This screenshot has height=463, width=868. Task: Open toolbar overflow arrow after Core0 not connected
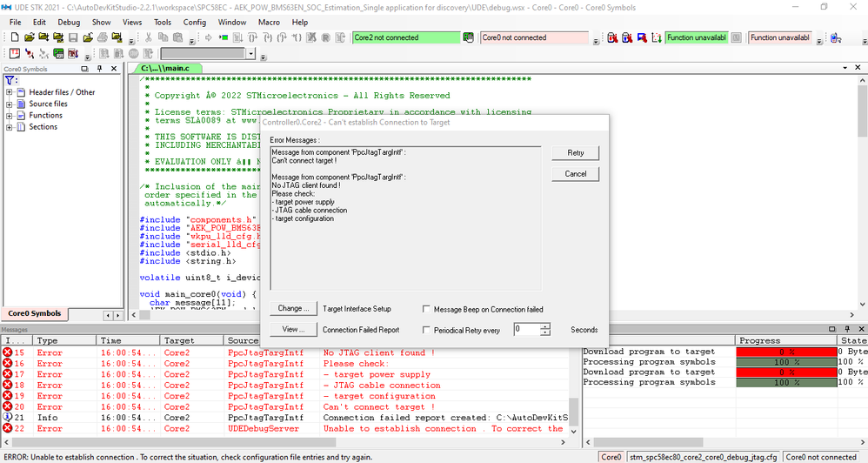coord(596,40)
